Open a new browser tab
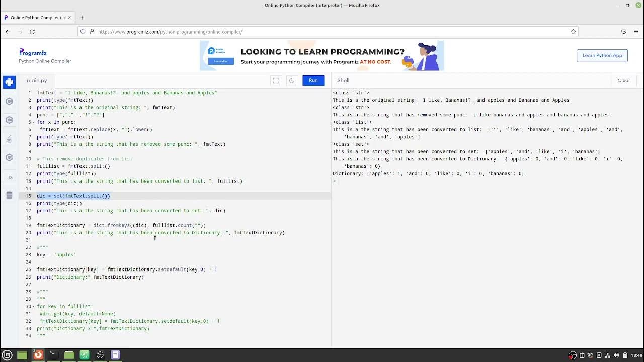 (82, 18)
